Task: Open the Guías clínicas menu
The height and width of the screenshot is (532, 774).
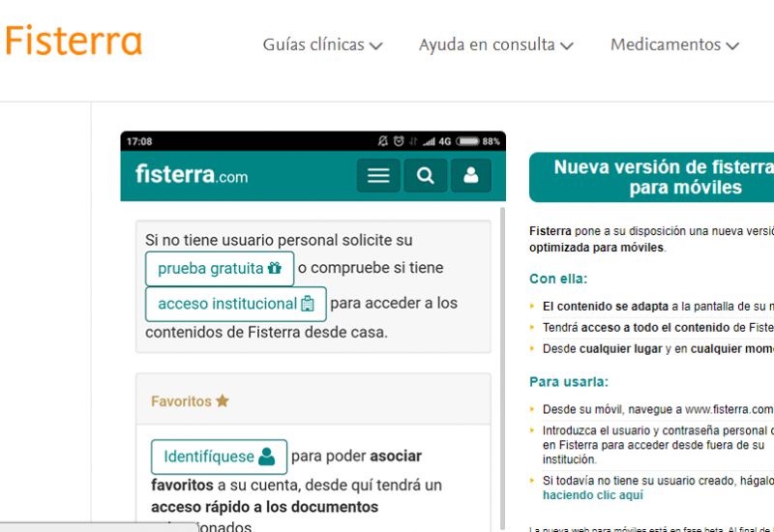Action: (x=322, y=44)
